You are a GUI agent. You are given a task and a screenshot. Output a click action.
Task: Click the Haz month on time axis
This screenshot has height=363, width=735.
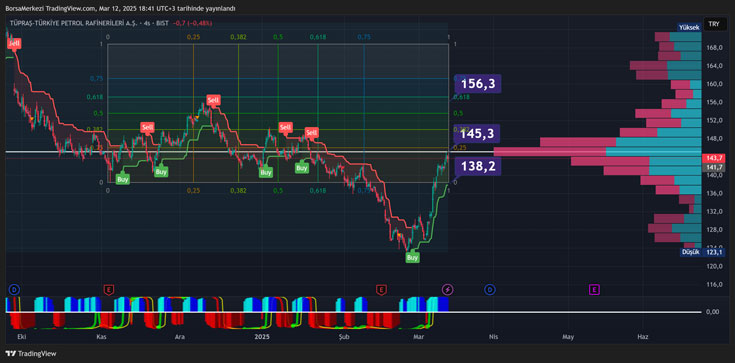[x=643, y=337]
